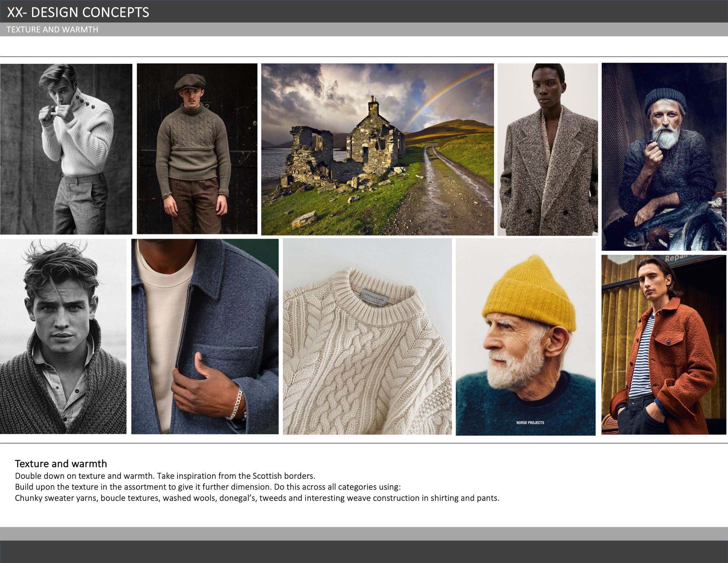Click the chunky sweater yarns text line

pyautogui.click(x=257, y=498)
